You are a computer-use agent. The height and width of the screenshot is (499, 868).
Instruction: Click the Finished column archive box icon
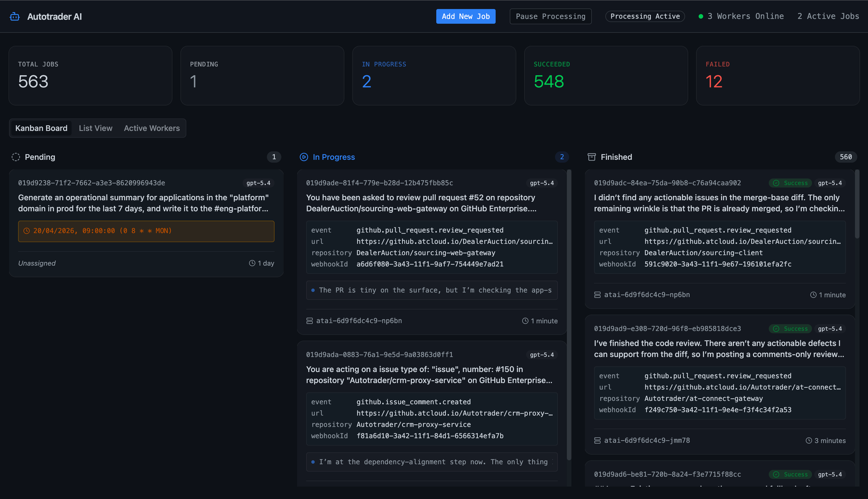coord(592,157)
